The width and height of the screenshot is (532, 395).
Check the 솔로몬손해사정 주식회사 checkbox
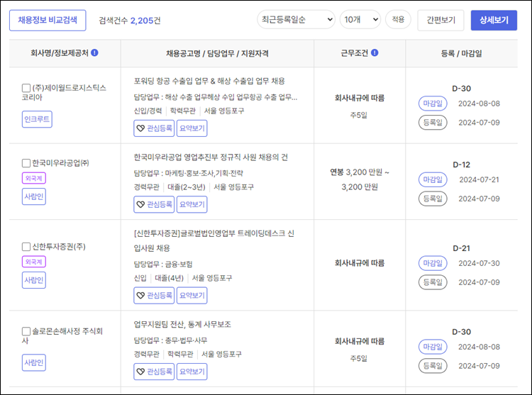click(26, 331)
